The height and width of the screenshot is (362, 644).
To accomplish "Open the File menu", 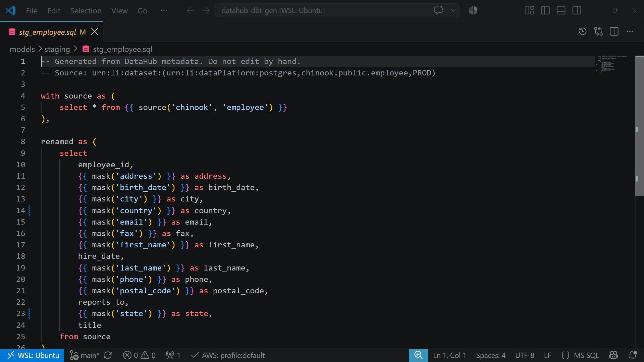I will coord(32,10).
